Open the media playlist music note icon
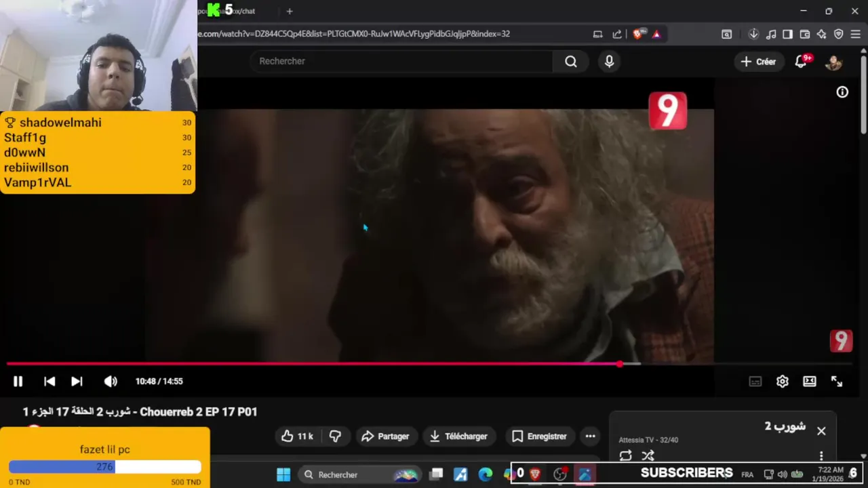 771,34
